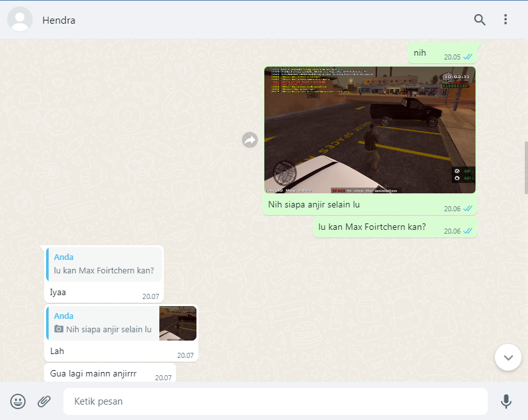Search messages with the magnifier icon
The width and height of the screenshot is (528, 420).
click(x=479, y=20)
